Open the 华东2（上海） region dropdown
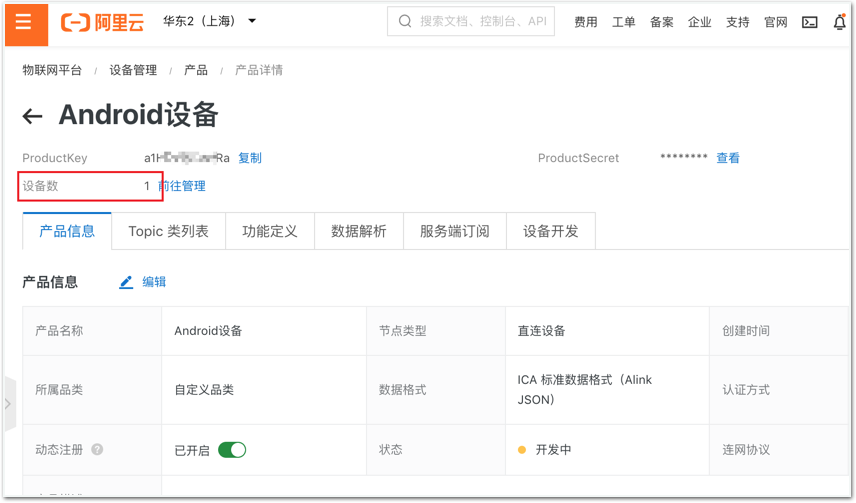Image resolution: width=856 pixels, height=503 pixels. coord(210,21)
